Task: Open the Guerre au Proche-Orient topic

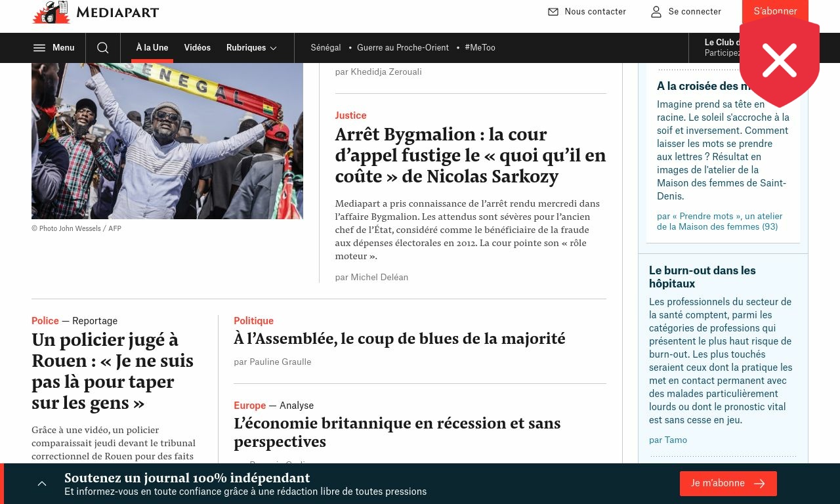Action: pos(403,48)
